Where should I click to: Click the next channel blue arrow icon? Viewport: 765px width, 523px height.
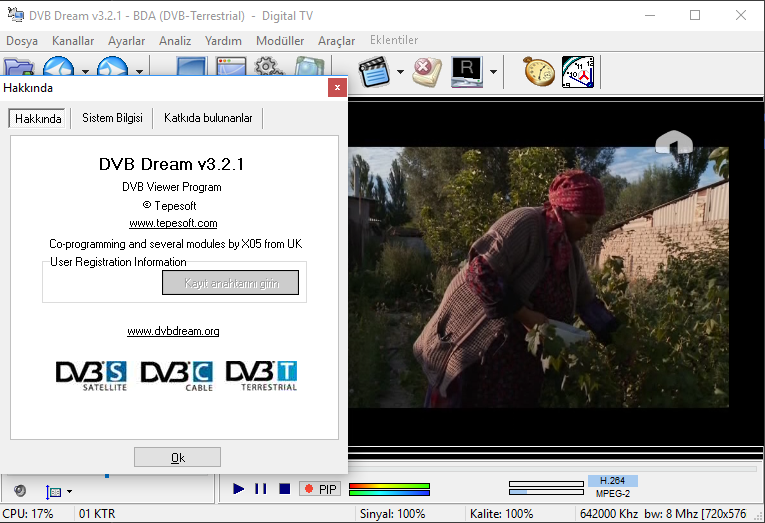(113, 66)
